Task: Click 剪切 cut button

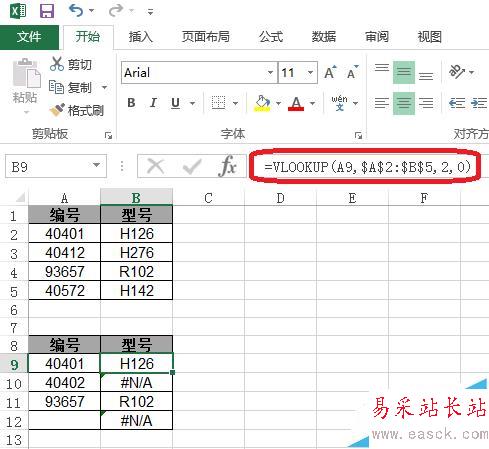Action: tap(71, 64)
